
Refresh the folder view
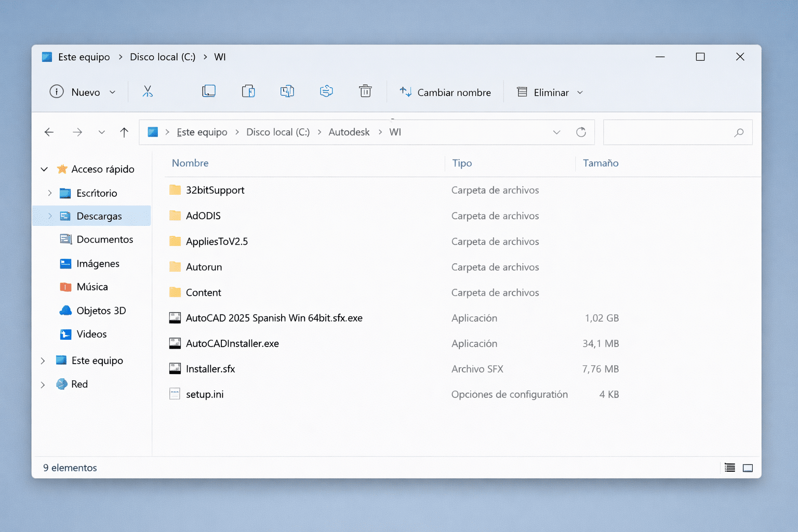[x=581, y=132]
